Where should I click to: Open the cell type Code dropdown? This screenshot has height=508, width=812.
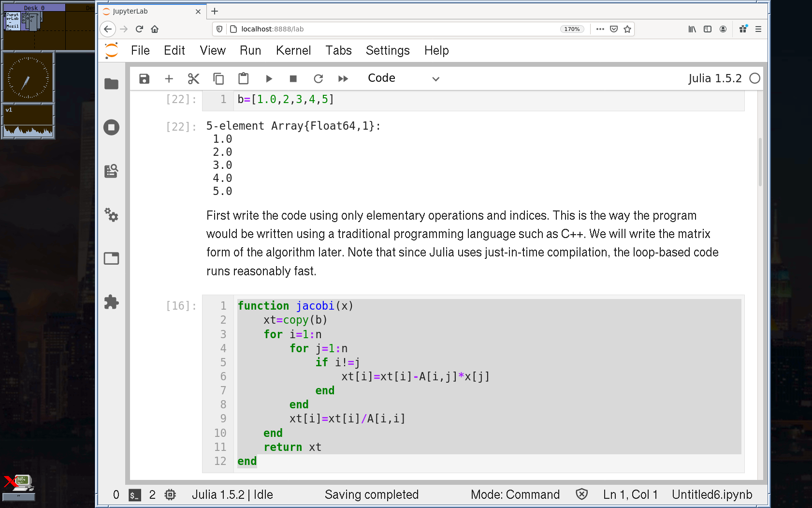[403, 78]
